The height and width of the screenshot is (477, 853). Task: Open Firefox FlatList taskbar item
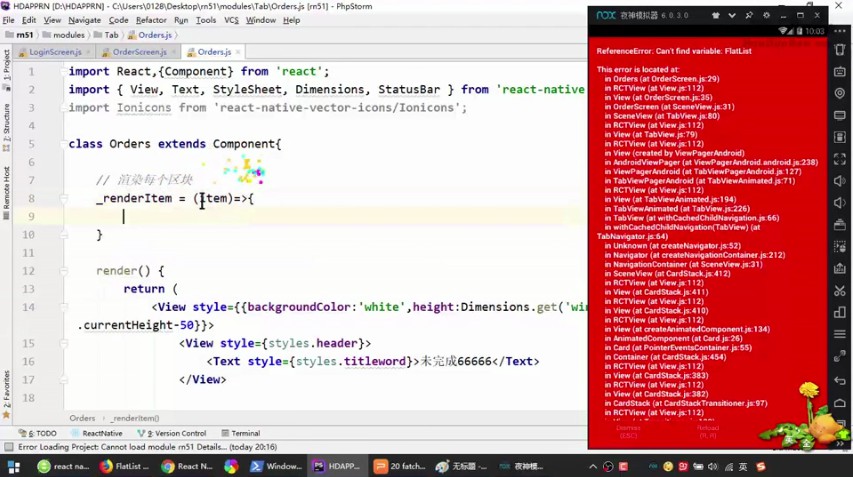tap(124, 467)
